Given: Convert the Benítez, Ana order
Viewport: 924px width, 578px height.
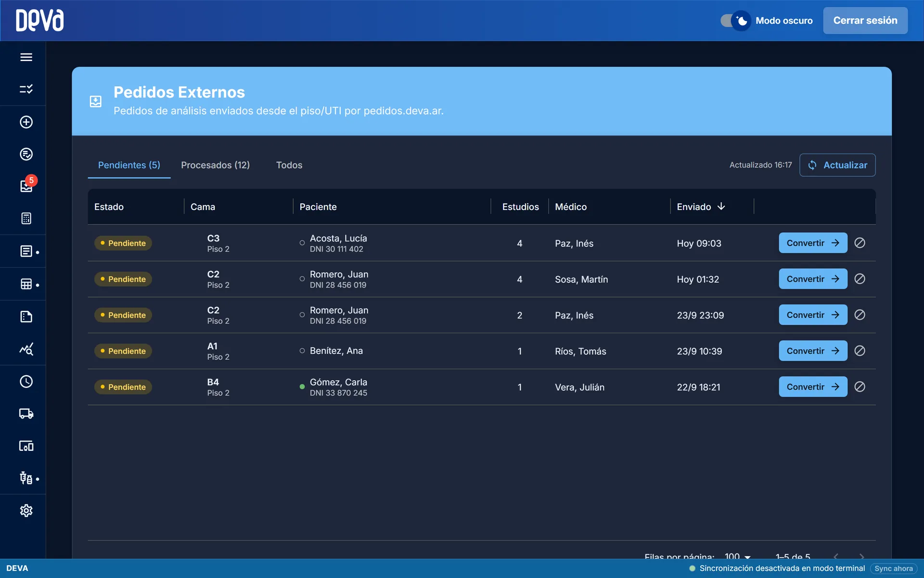Looking at the screenshot, I should 813,351.
